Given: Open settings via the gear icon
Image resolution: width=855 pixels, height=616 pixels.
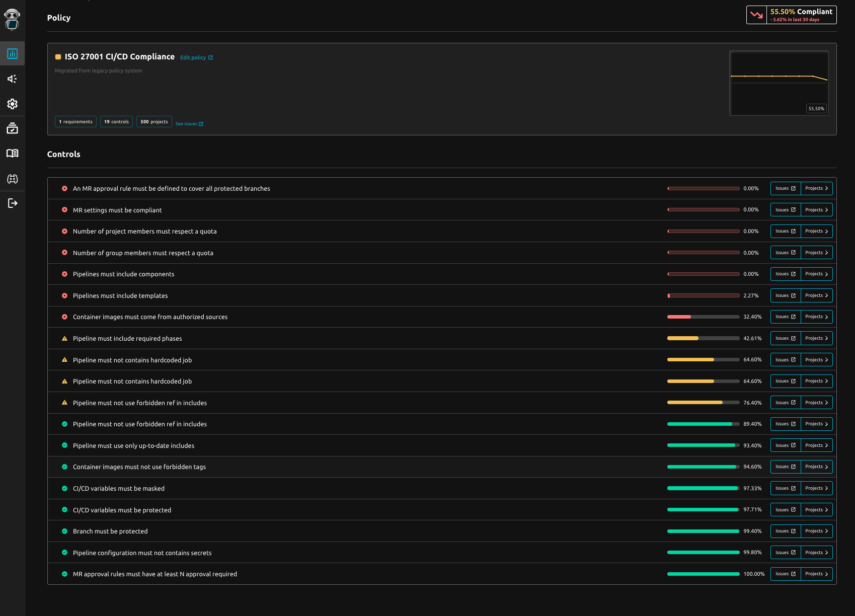Looking at the screenshot, I should coord(12,104).
